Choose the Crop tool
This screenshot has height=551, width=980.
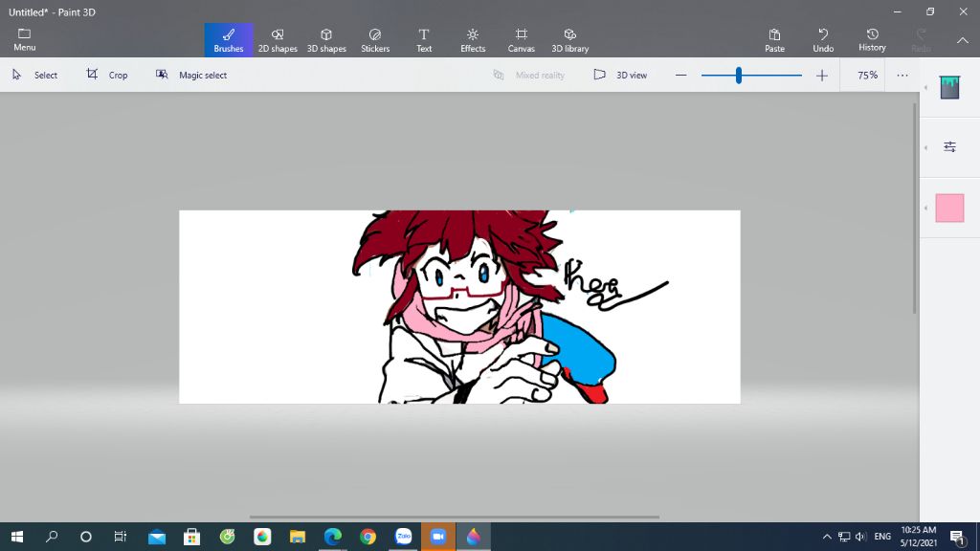pyautogui.click(x=107, y=75)
